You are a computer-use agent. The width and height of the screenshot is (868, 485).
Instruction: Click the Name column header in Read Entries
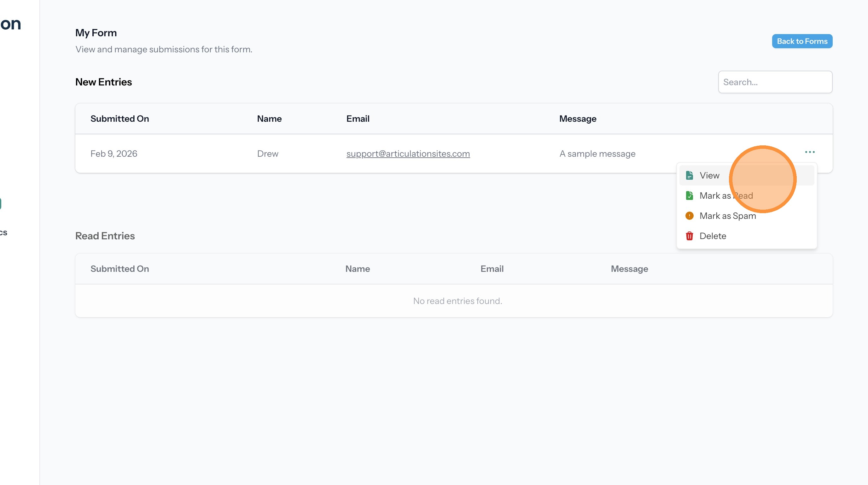pyautogui.click(x=357, y=269)
